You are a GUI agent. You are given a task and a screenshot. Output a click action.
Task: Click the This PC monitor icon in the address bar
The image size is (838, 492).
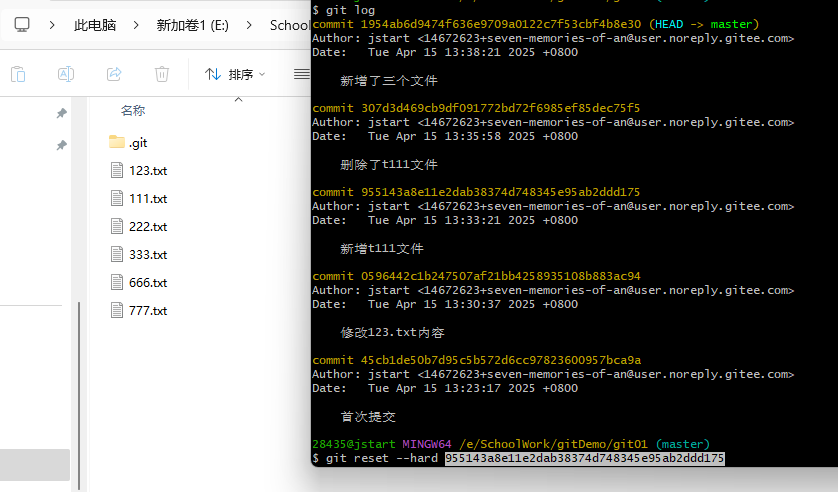(x=22, y=25)
